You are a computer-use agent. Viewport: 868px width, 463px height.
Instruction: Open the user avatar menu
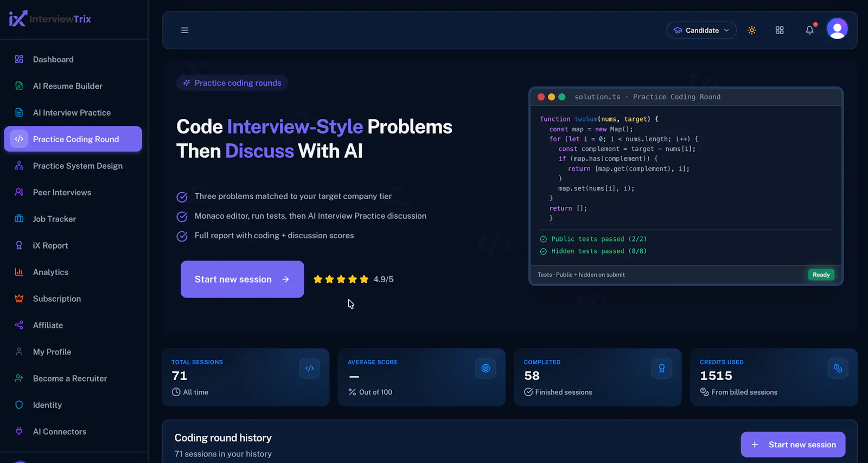click(x=837, y=29)
